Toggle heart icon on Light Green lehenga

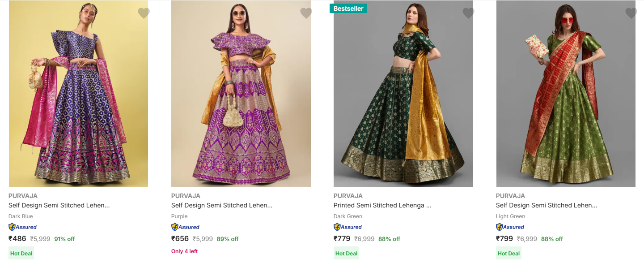tap(631, 13)
